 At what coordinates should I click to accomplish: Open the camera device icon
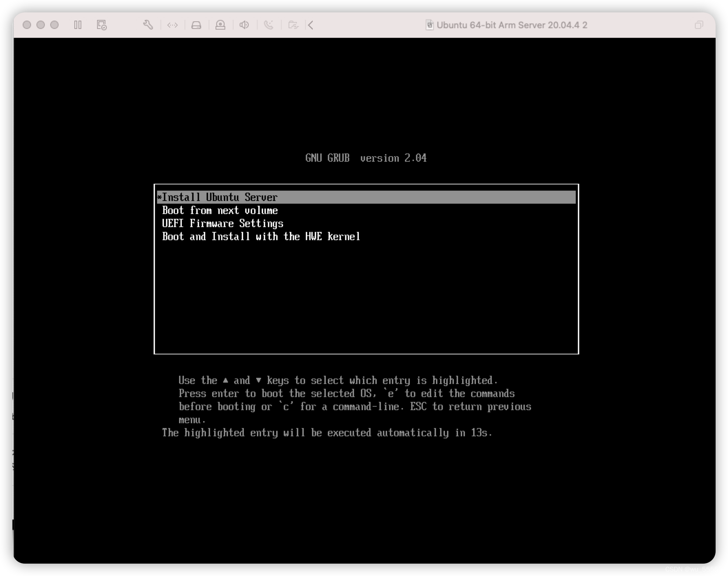coord(220,25)
